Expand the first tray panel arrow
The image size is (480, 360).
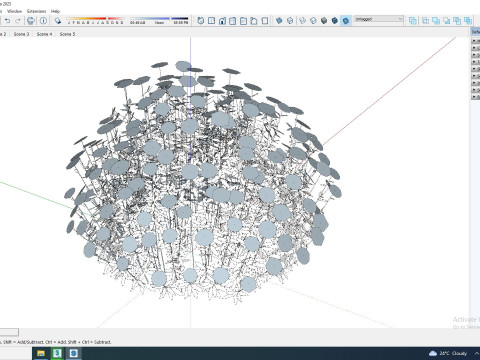point(475,41)
